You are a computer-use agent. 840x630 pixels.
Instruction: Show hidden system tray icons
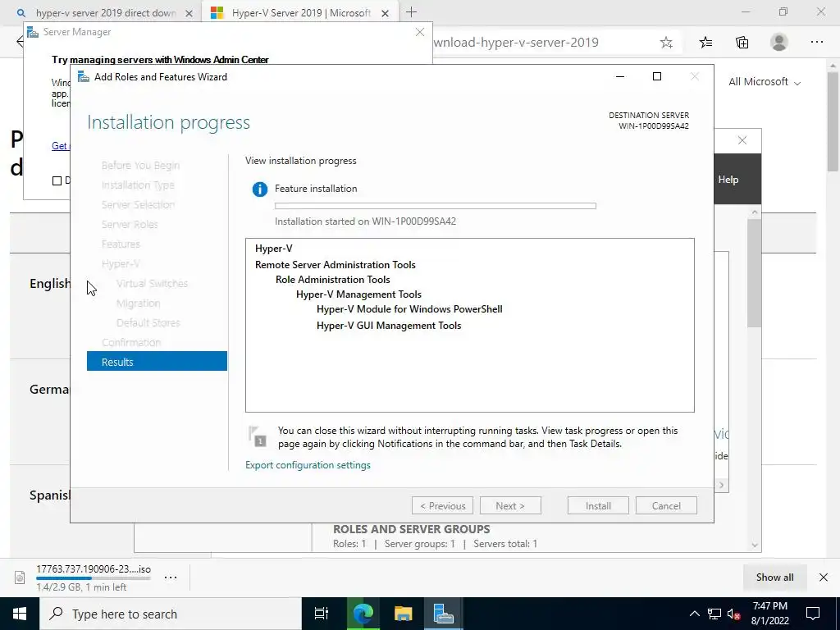coord(694,614)
